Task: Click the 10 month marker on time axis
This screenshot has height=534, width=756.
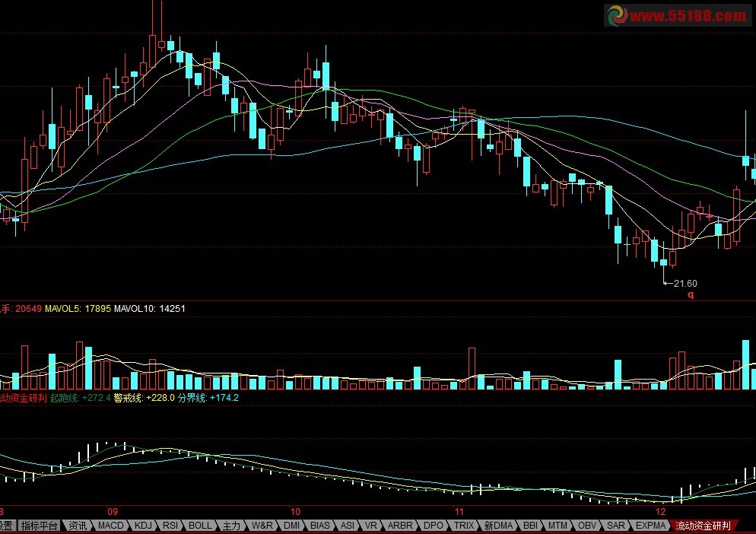Action: (295, 512)
